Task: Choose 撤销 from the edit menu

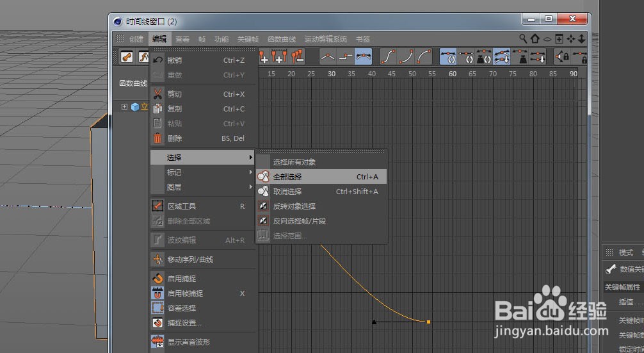Action: (x=204, y=60)
